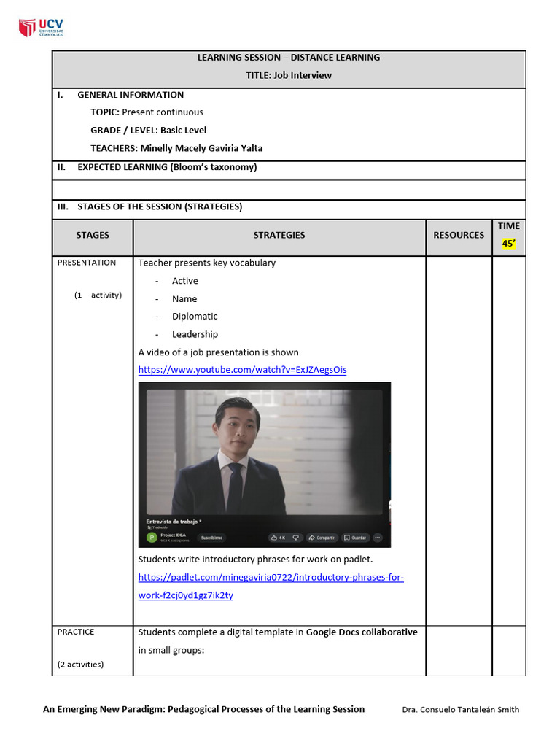This screenshot has height=747, width=560.
Task: Click the highlighted 45' time value
Action: (508, 244)
